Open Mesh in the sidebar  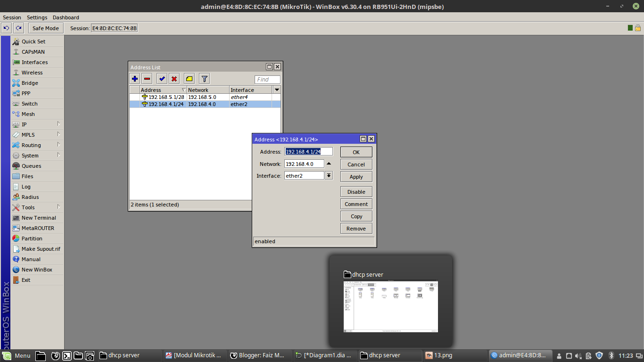point(37,114)
